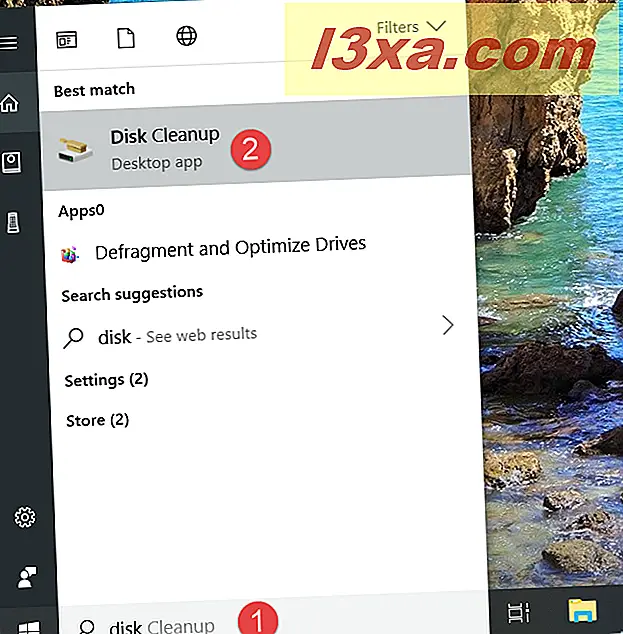Click the Feedback person icon in the sidebar
623x634 pixels.
point(27,577)
